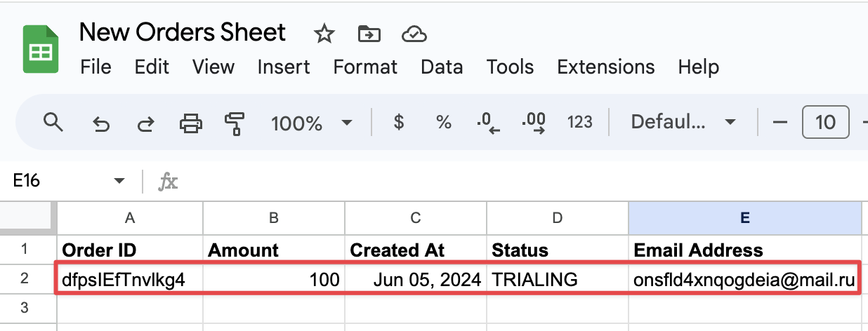
Task: Select column D header
Action: coord(558,219)
